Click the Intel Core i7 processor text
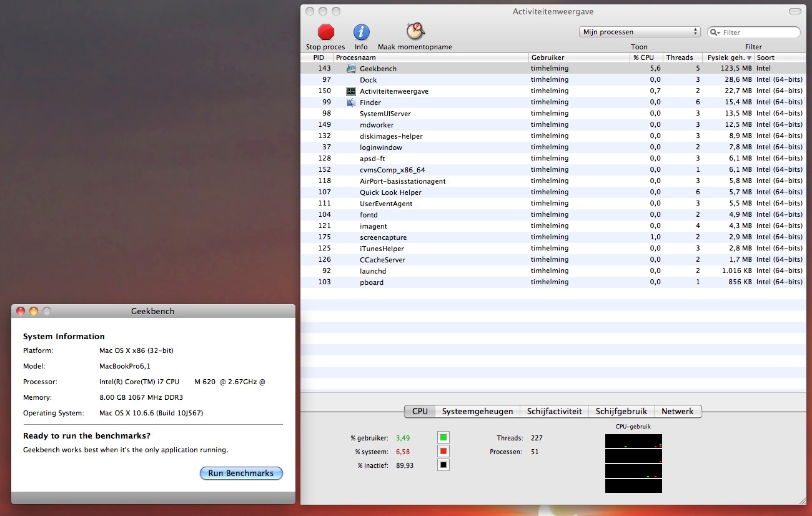 pos(182,382)
